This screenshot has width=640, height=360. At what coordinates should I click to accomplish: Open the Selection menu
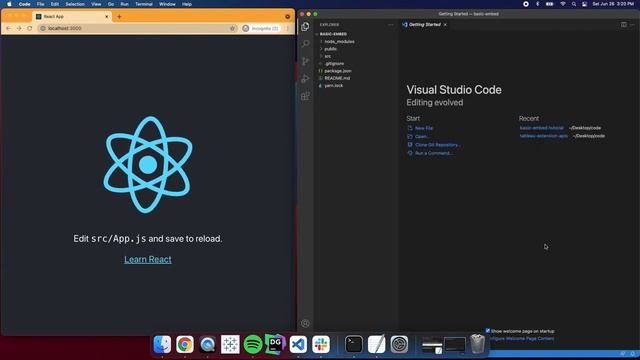point(75,4)
